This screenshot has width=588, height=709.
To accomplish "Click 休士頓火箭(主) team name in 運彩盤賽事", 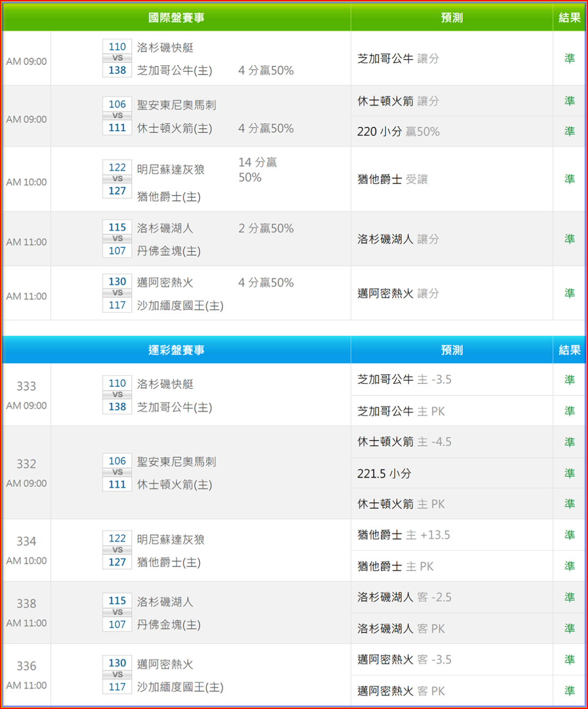I will coord(174,485).
